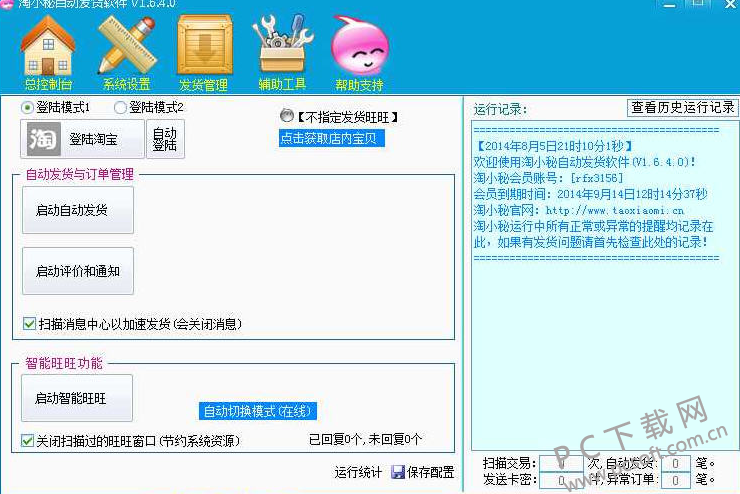The height and width of the screenshot is (494, 740).
Task: Click the 淘 logo on the login button
Action: point(43,139)
